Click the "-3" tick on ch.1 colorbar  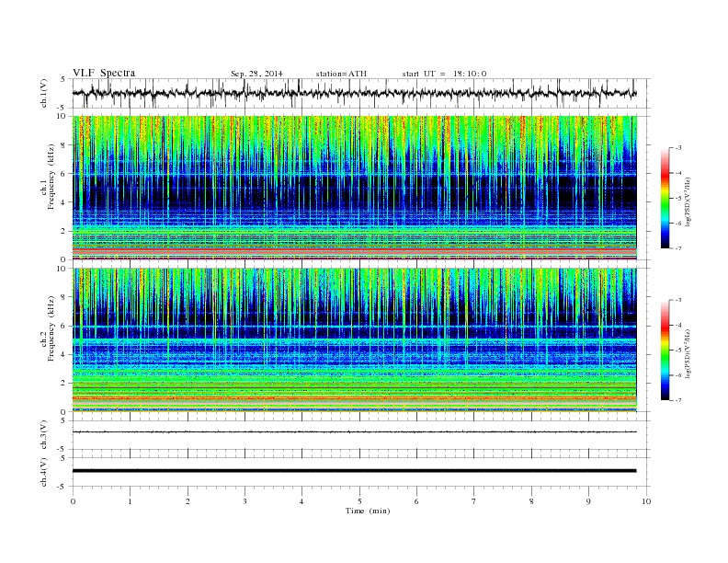tap(678, 148)
